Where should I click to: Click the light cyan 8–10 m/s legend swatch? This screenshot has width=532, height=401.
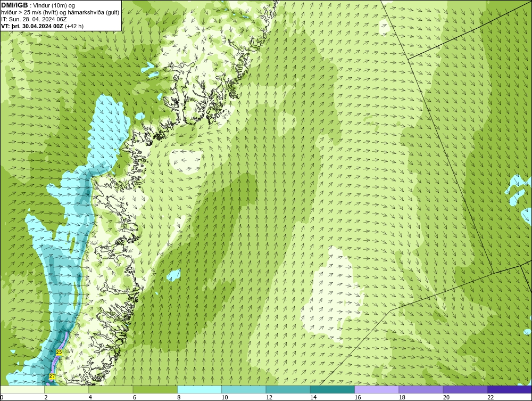click(x=199, y=389)
